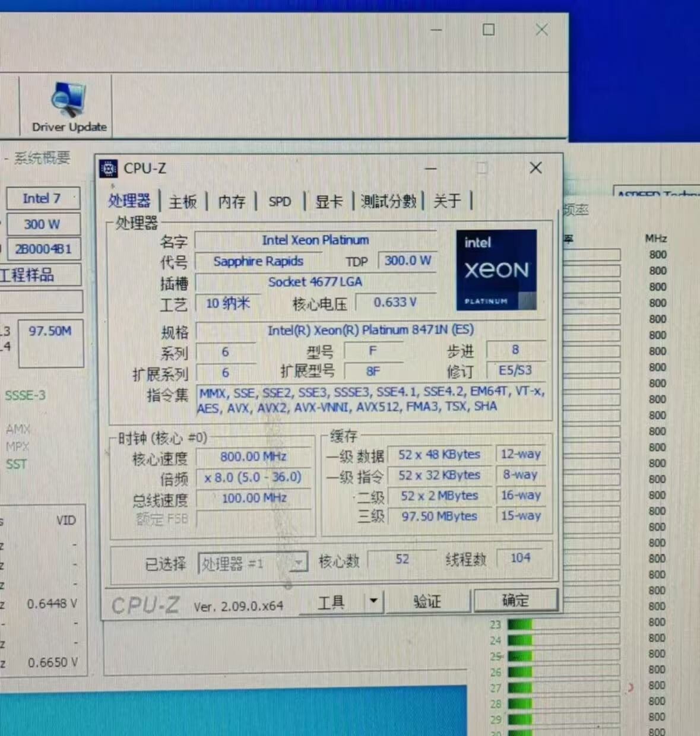
Task: Click the 52 x 2 MBytes L2 value
Action: click(439, 496)
